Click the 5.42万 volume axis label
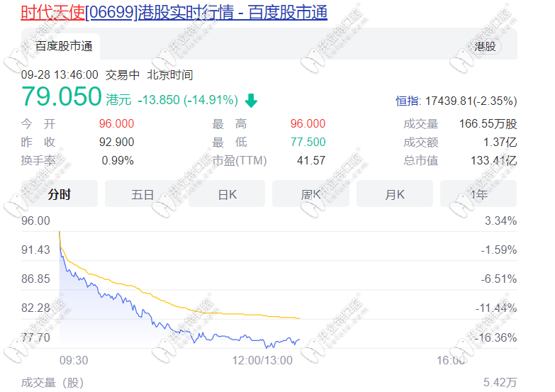 [500, 382]
